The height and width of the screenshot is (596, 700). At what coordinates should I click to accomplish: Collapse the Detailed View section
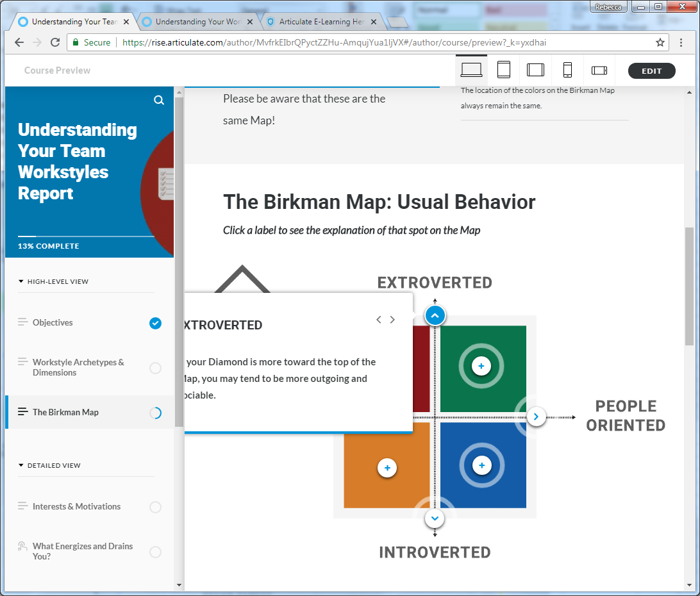tap(21, 465)
